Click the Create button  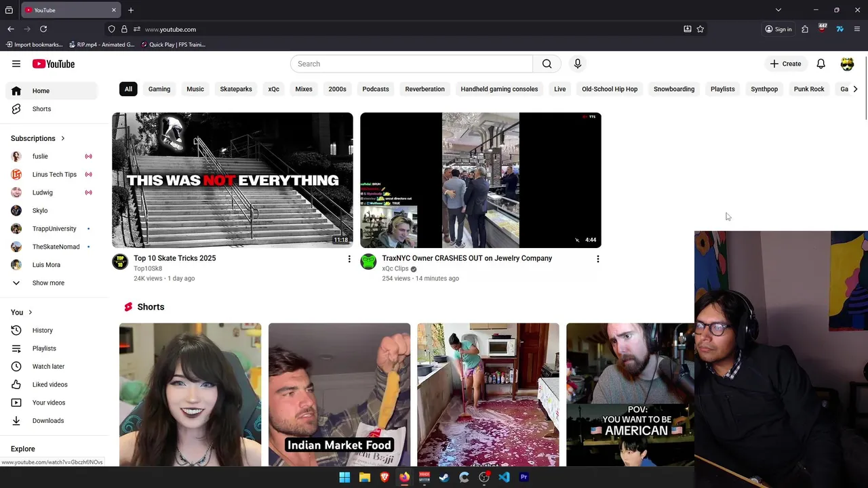click(x=785, y=64)
